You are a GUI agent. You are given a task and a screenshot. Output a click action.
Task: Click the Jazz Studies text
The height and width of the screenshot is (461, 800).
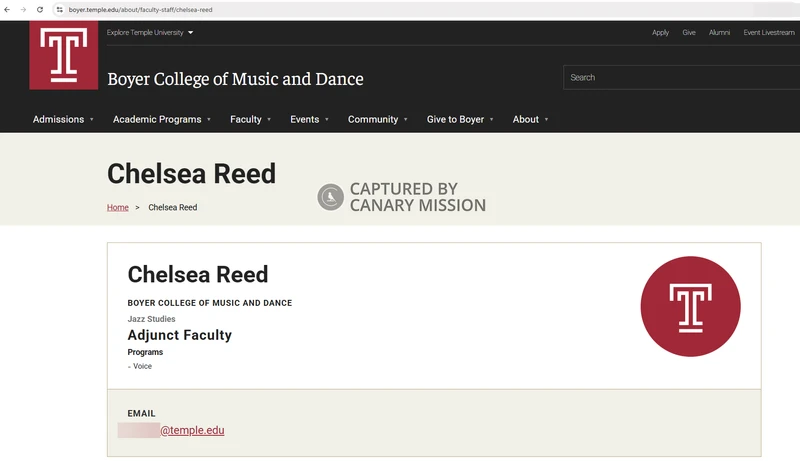tap(152, 319)
